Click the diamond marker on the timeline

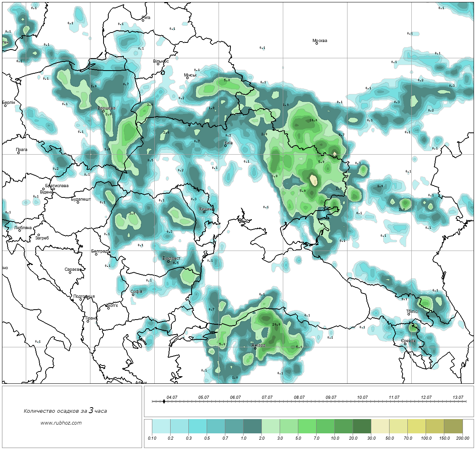click(x=164, y=401)
